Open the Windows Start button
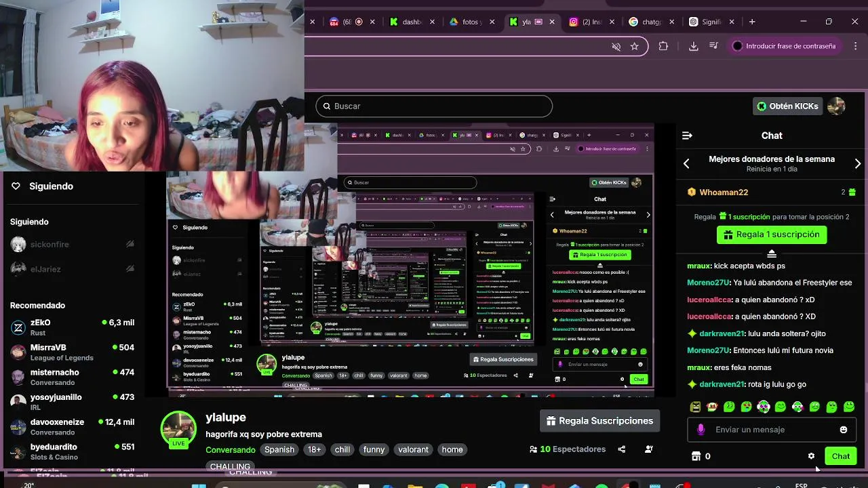 click(199, 486)
